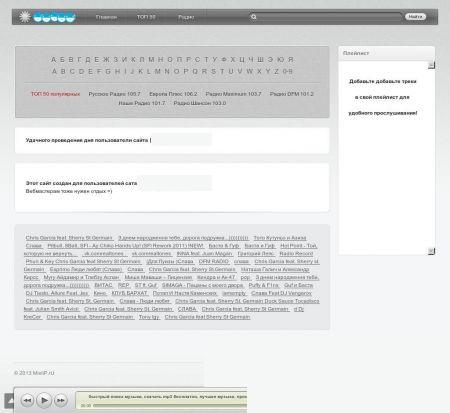
Task: Select Latin letter W in the alphabet index
Action: coord(249,71)
